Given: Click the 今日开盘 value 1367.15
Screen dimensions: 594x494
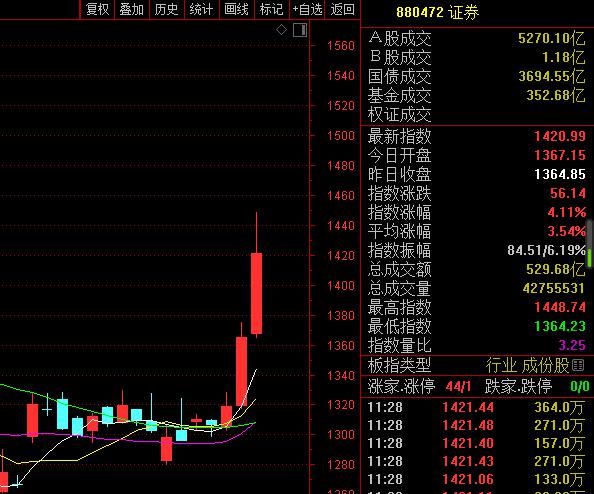Looking at the screenshot, I should 560,155.
